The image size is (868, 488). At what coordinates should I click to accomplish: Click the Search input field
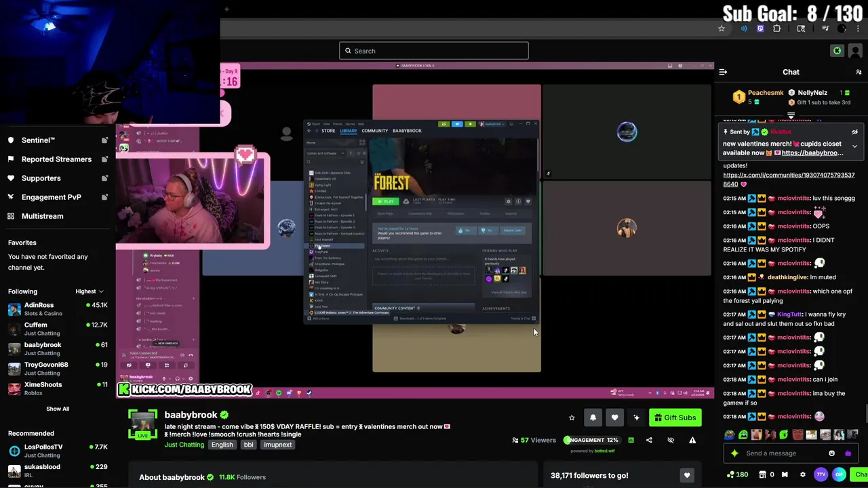point(434,51)
